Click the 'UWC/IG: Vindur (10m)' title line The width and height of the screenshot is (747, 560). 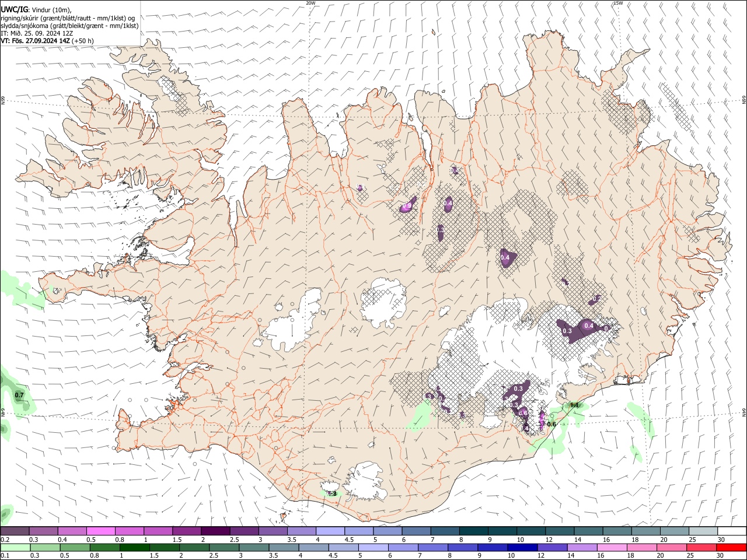pyautogui.click(x=36, y=9)
